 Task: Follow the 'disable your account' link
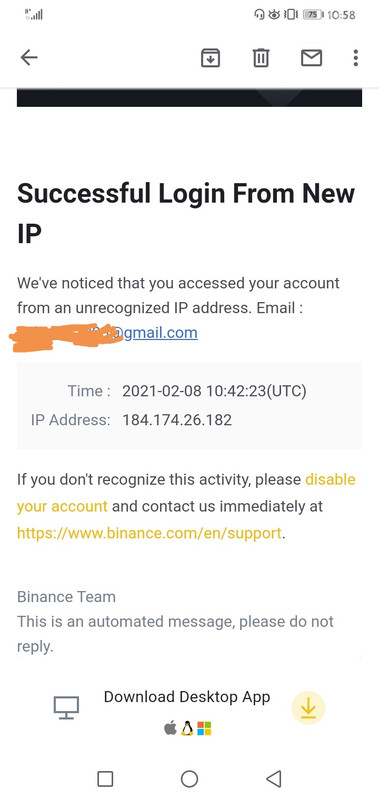coord(186,493)
